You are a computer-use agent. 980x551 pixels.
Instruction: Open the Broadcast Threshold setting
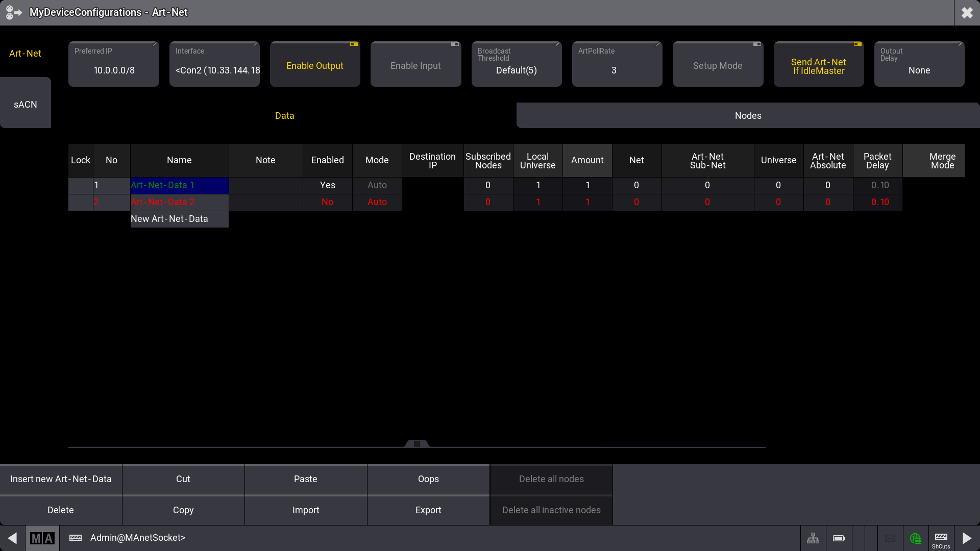(516, 65)
